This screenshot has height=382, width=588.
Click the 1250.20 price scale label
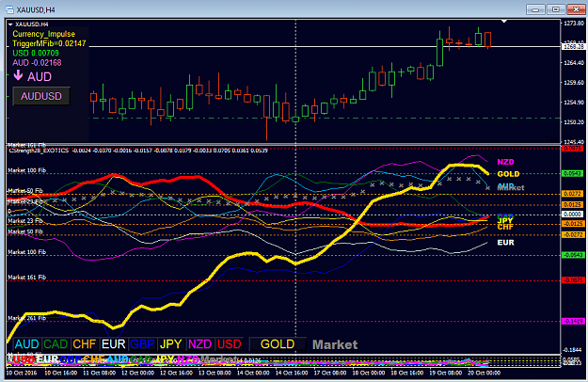click(574, 122)
